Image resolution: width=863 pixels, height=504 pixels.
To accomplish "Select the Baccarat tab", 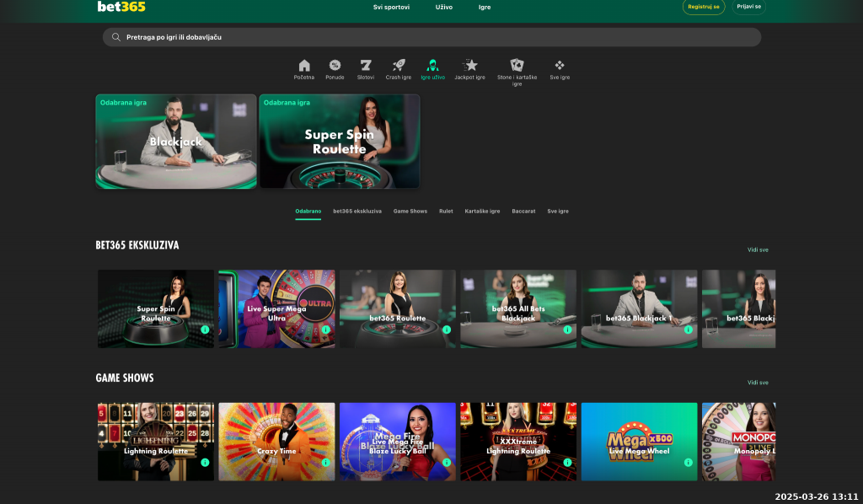I will pyautogui.click(x=523, y=211).
